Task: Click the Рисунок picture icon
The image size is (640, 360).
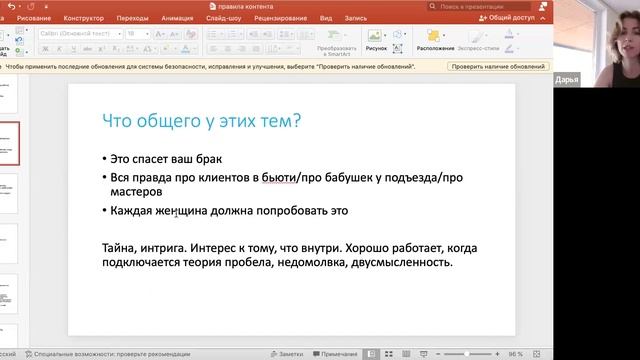Action: 374,36
